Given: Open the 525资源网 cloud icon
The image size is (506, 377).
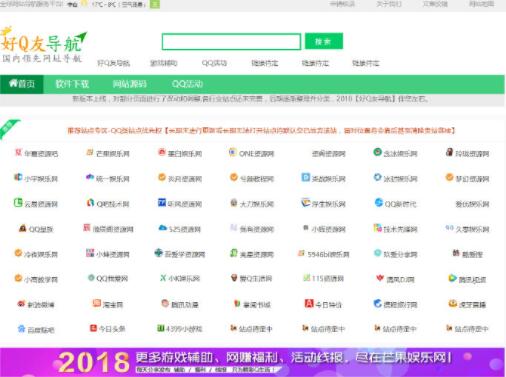Looking at the screenshot, I should (163, 228).
